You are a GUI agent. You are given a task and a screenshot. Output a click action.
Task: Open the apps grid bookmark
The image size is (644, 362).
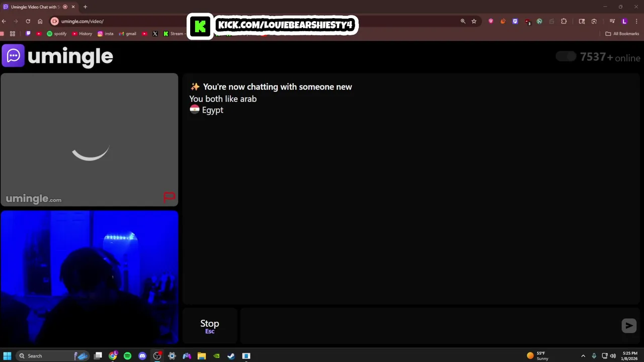coord(13,34)
